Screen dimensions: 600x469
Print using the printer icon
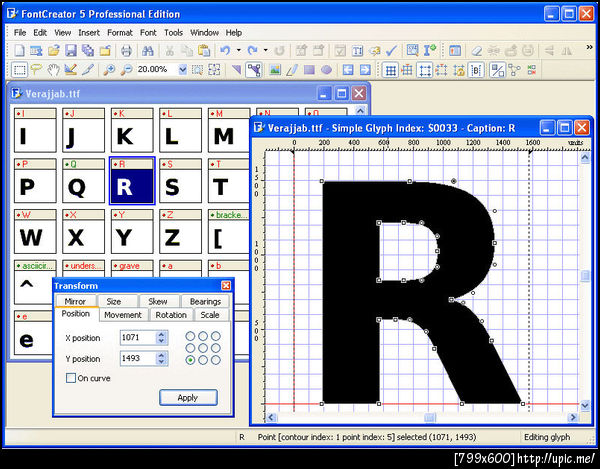(126, 50)
